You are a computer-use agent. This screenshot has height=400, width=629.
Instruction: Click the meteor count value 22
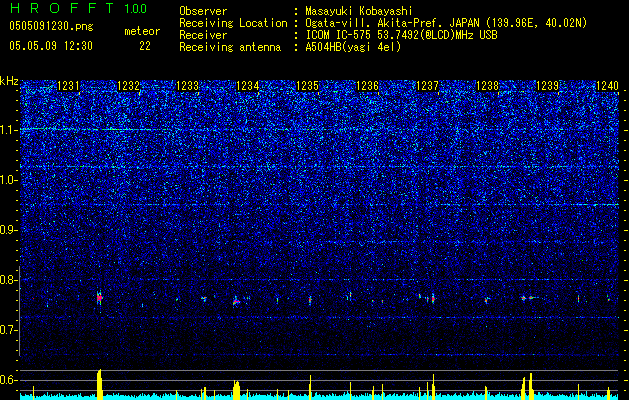tap(145, 46)
